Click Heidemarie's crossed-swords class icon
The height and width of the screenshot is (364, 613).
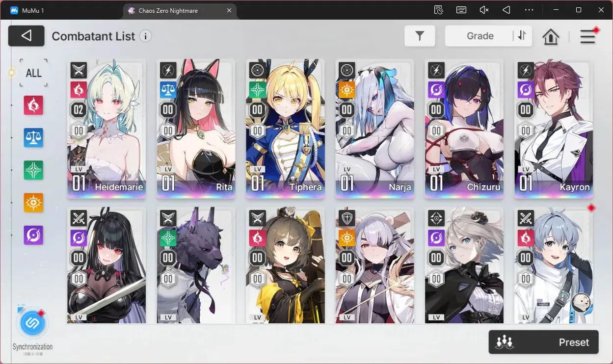[x=79, y=70]
